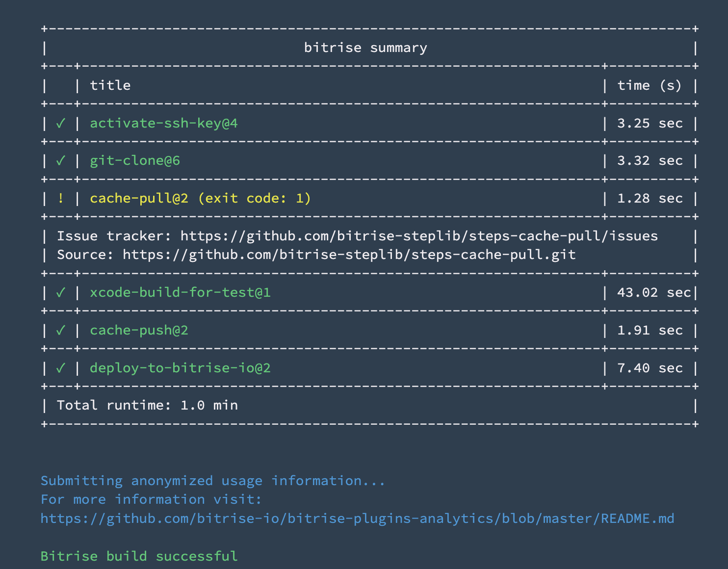Click the green checkmark beside xcode-build-for-test@1
This screenshot has width=728, height=569.
click(x=61, y=292)
